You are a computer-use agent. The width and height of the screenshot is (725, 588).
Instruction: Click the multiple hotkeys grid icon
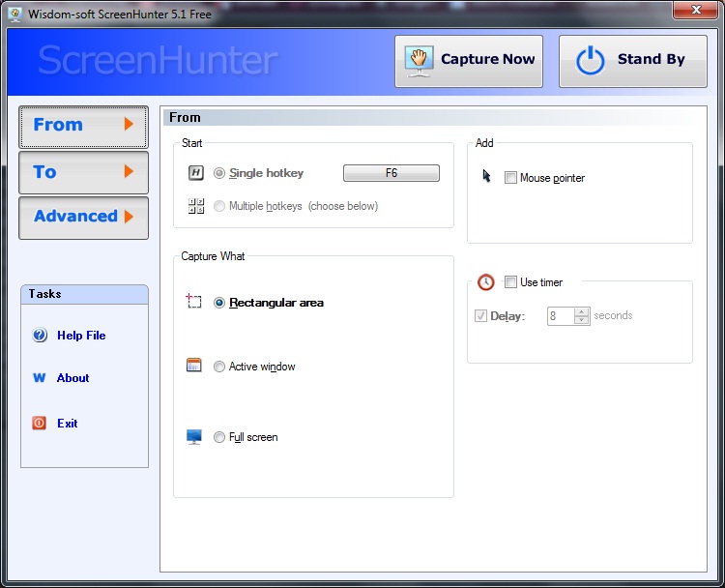[196, 206]
